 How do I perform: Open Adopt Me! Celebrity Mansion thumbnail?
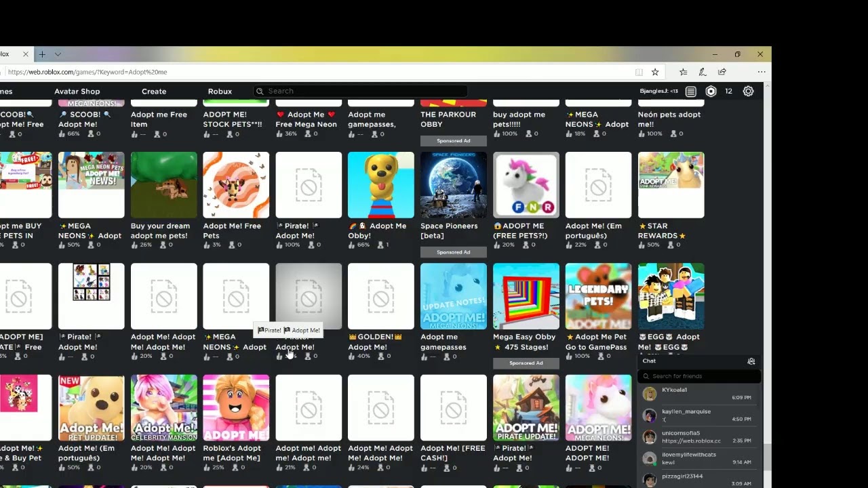(164, 407)
